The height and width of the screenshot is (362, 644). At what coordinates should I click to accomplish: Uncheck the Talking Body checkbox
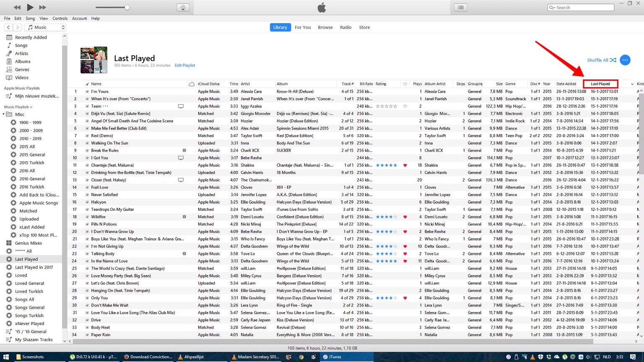87,254
